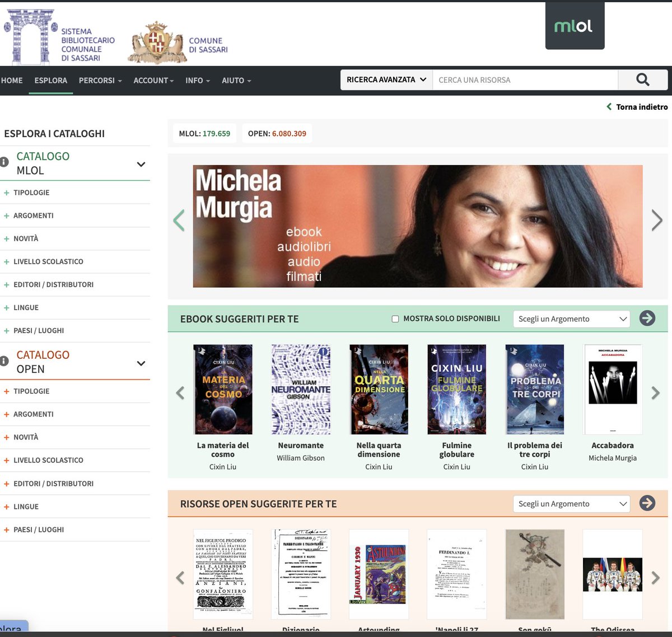Select Esplora menu item

(51, 81)
